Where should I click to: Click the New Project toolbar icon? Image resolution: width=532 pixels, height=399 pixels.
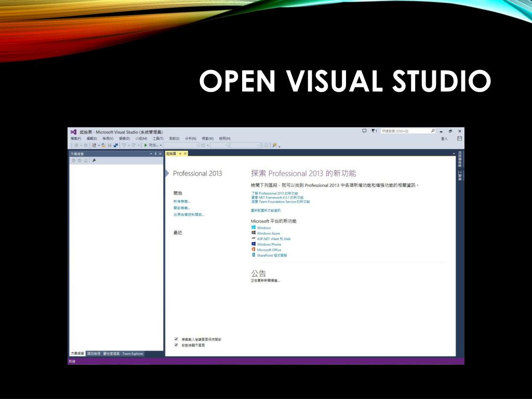coord(94,145)
